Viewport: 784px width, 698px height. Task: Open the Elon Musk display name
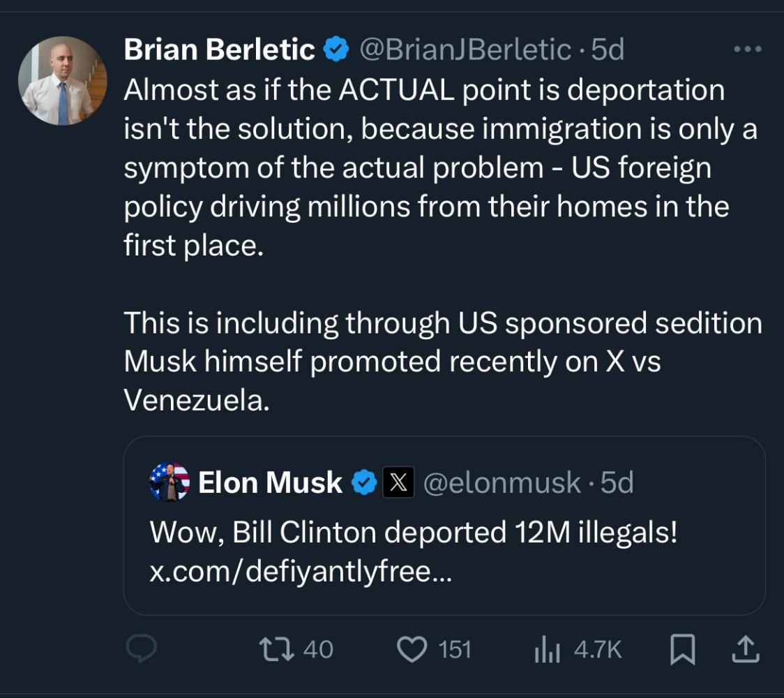coord(271,482)
